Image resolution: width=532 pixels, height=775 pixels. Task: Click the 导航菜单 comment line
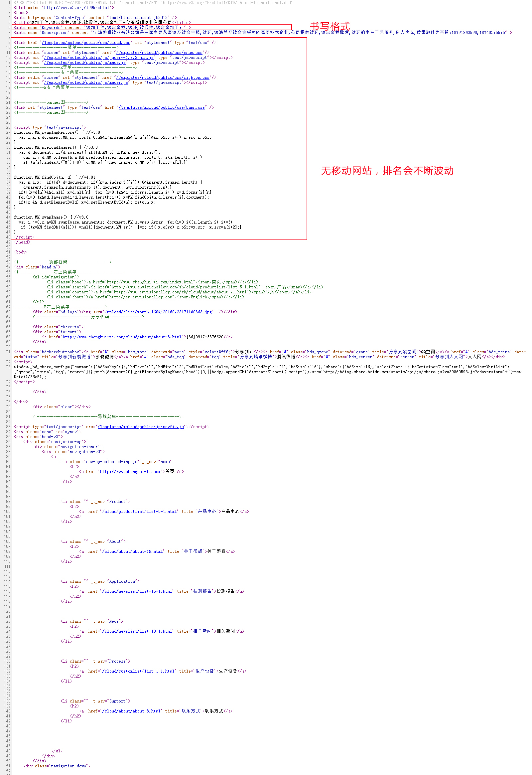tap(107, 417)
